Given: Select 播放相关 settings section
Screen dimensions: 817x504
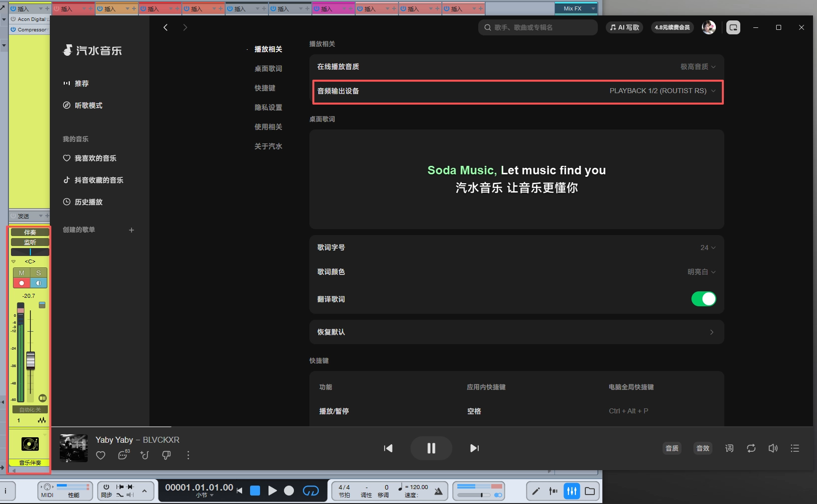Looking at the screenshot, I should tap(269, 49).
